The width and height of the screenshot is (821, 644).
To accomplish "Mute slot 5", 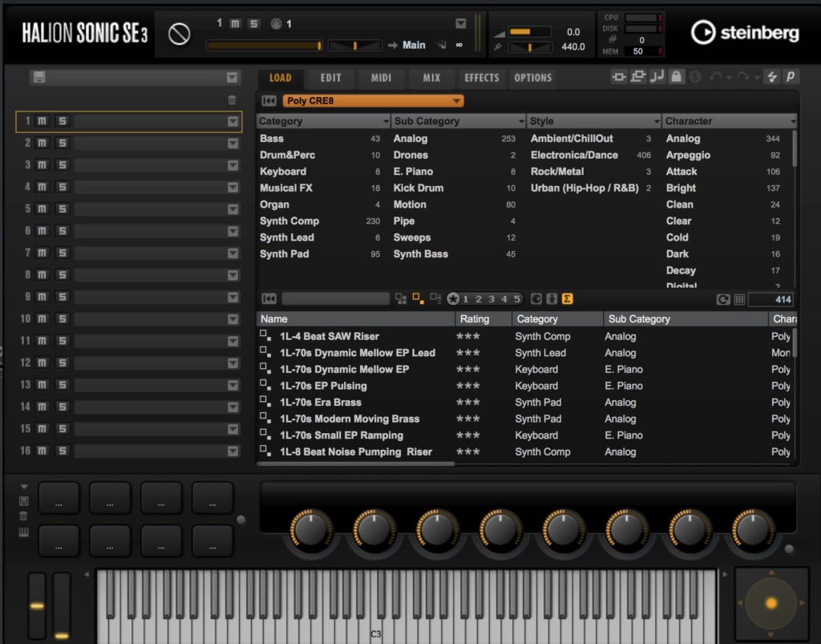I will pos(42,209).
